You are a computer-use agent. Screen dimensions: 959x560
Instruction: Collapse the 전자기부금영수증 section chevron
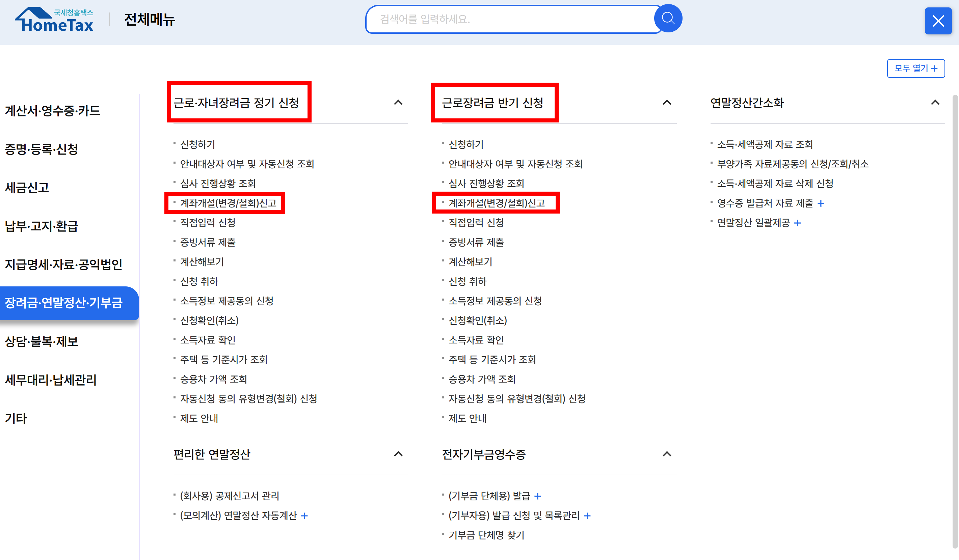point(667,454)
